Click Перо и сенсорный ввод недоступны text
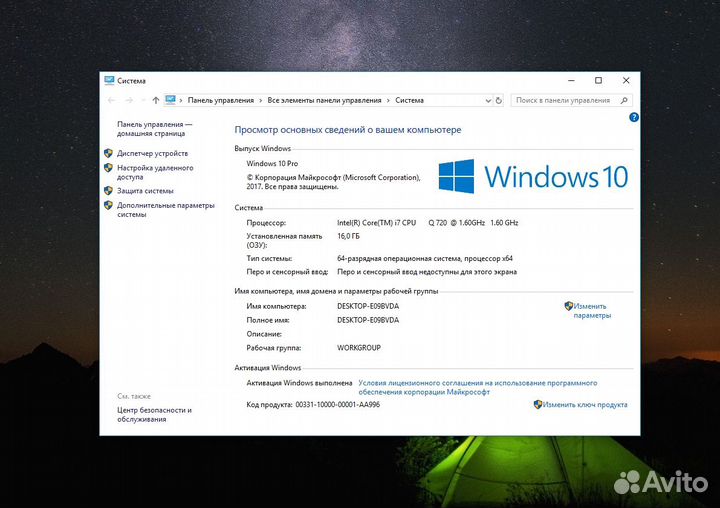 point(427,272)
